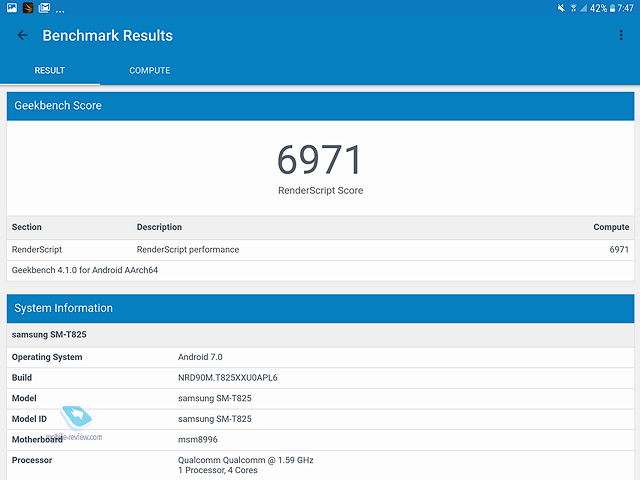The image size is (640, 480).
Task: Tap the Wi-Fi status icon
Action: click(573, 8)
